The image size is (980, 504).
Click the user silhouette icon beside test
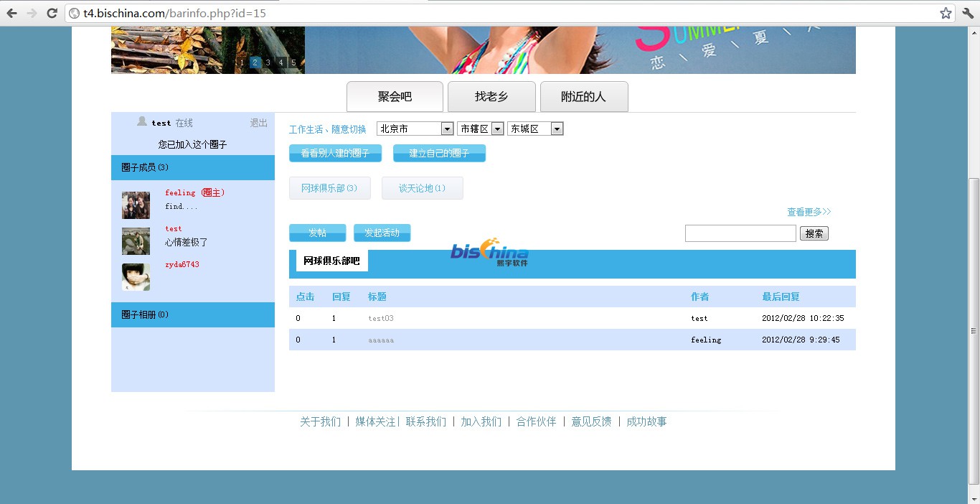pos(142,122)
